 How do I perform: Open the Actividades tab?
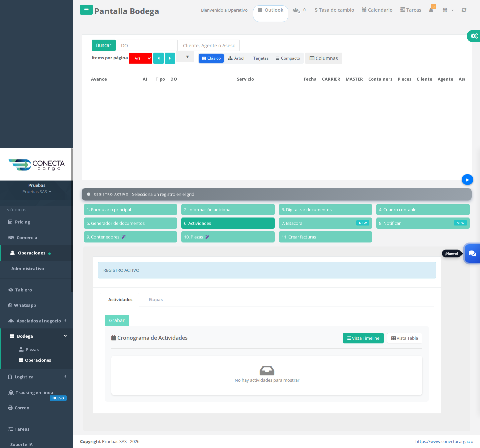[x=120, y=299]
